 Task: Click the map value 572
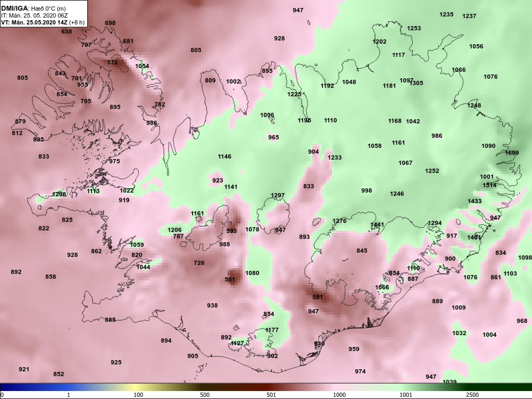coord(112,62)
